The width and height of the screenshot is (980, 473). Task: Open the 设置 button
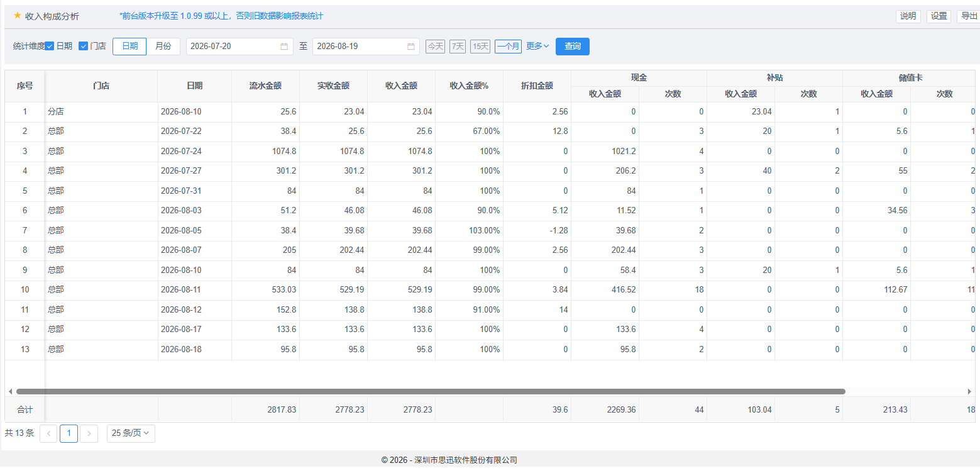pyautogui.click(x=939, y=16)
